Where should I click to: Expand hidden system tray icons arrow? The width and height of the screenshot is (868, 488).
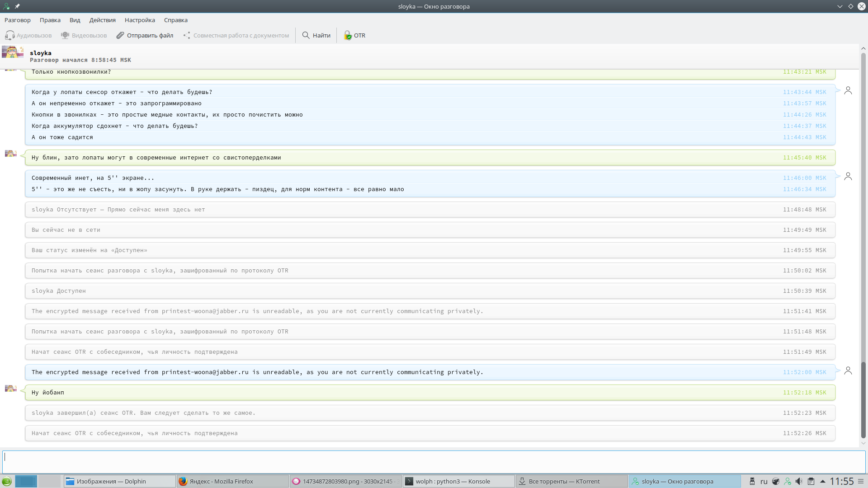click(x=823, y=481)
